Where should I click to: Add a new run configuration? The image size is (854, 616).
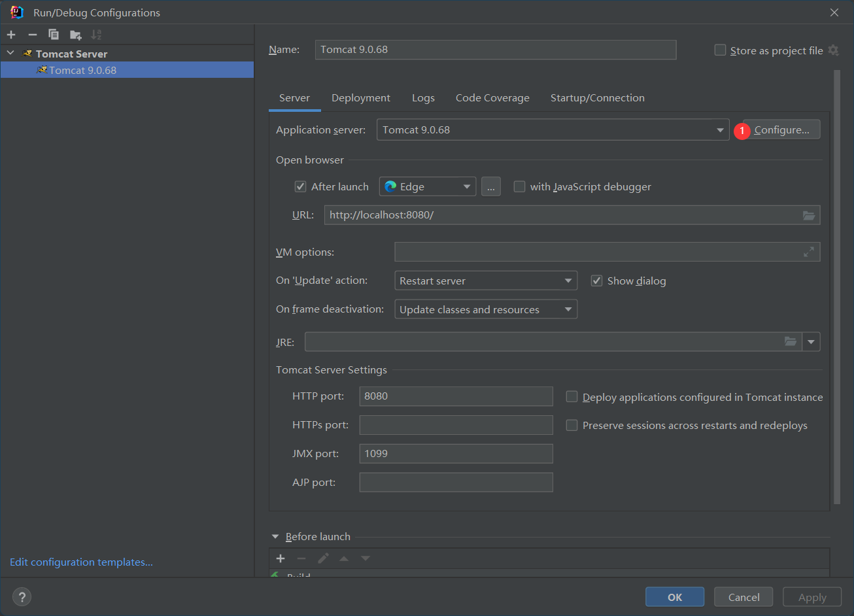tap(11, 35)
